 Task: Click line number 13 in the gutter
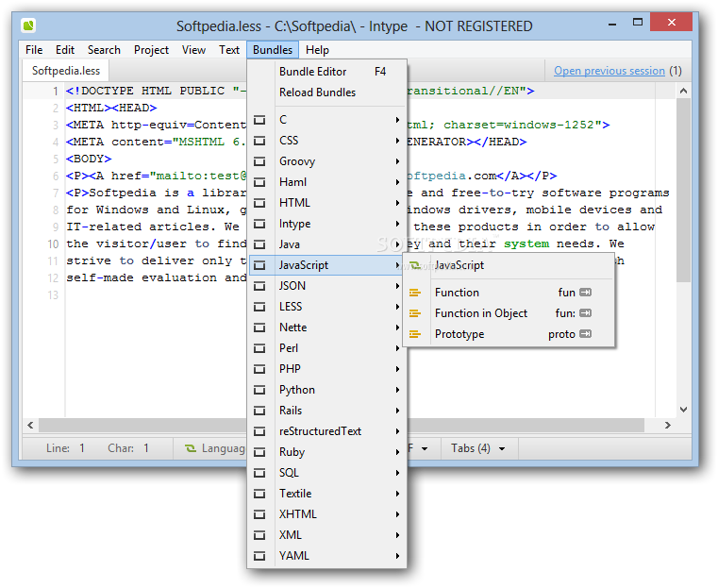53,295
